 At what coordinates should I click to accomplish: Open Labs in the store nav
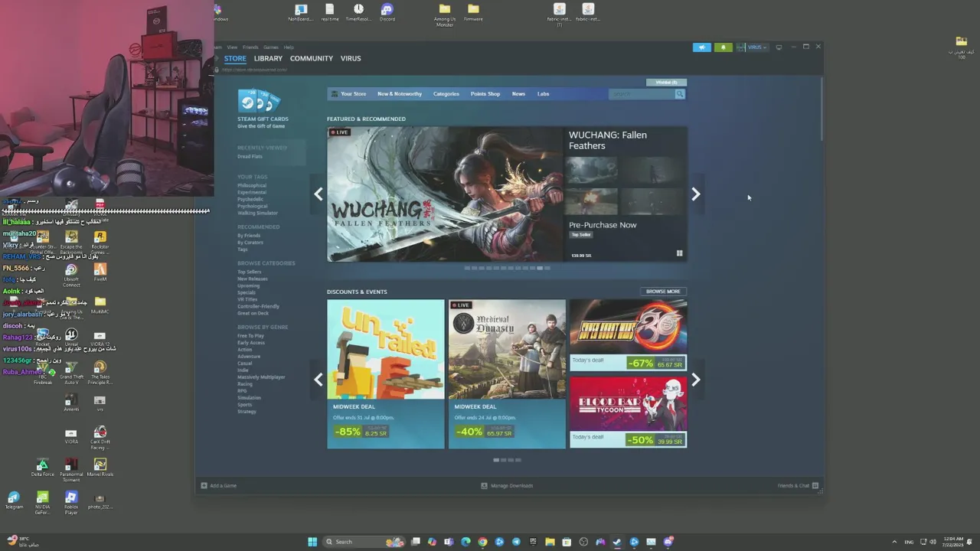tap(543, 94)
